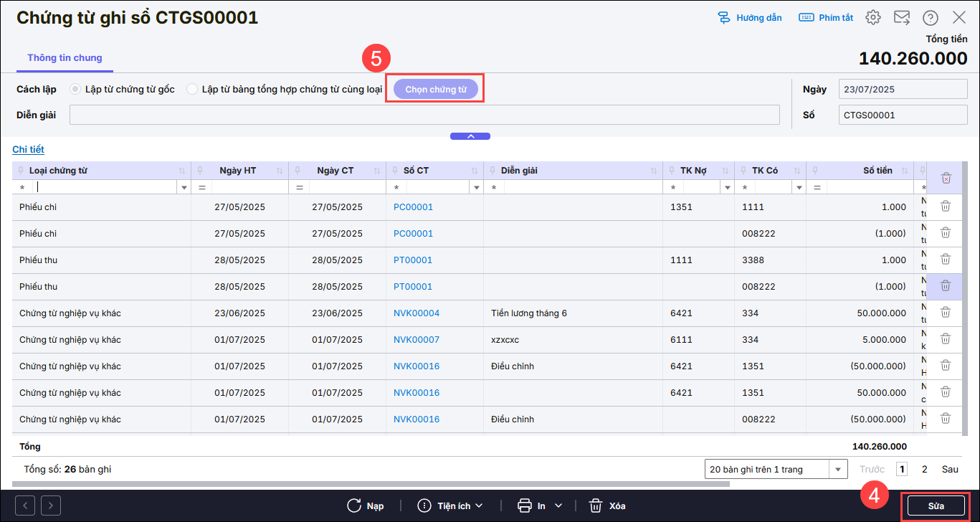Select Lập từ chứng từ gốc option

click(x=75, y=90)
